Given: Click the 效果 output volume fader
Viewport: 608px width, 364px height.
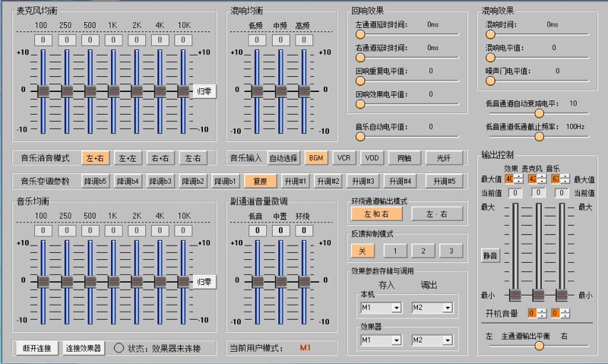Looking at the screenshot, I should click(515, 296).
